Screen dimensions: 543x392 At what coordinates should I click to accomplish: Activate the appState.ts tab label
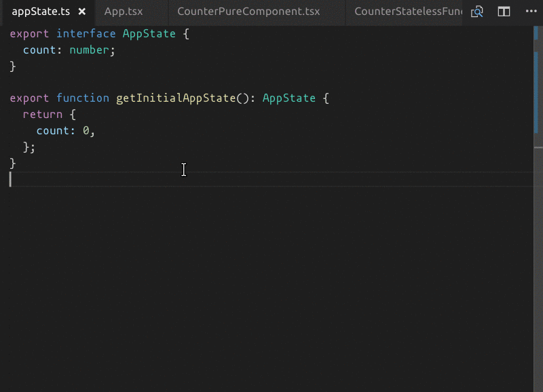[x=41, y=12]
